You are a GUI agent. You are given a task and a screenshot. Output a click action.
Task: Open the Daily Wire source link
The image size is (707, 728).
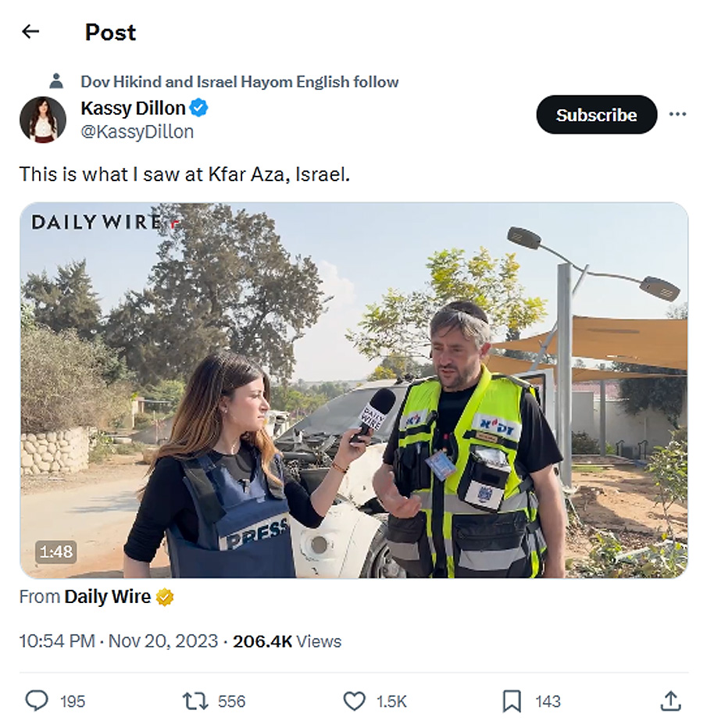click(108, 597)
